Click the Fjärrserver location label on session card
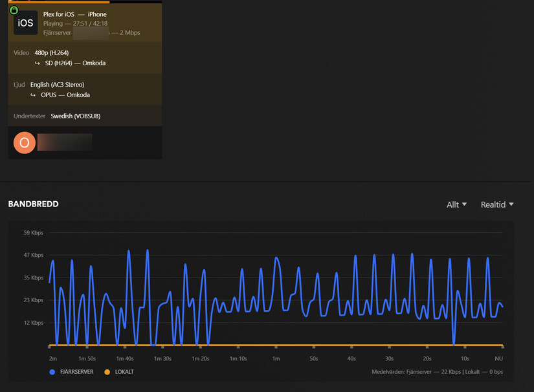This screenshot has width=534, height=392. [57, 32]
